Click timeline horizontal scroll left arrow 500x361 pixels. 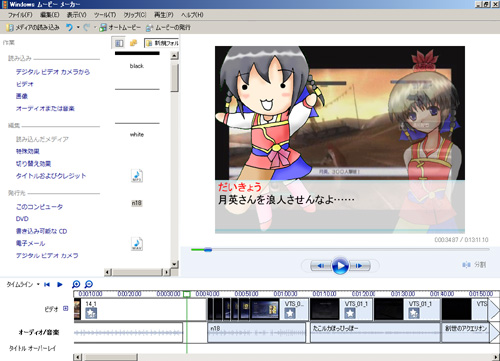click(77, 357)
